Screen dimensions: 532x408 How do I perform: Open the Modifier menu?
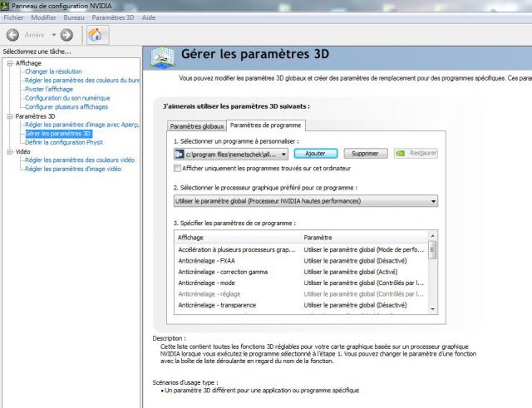[43, 17]
